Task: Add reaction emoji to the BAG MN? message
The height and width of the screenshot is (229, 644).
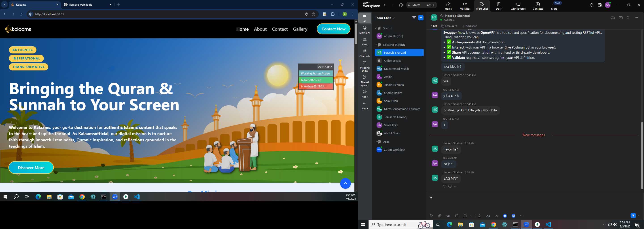Action: point(450,186)
